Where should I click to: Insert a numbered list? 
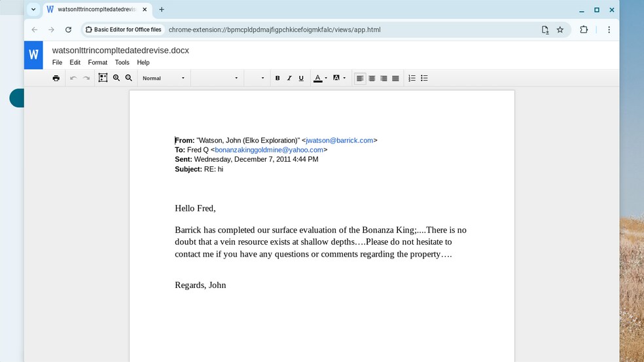coord(412,78)
